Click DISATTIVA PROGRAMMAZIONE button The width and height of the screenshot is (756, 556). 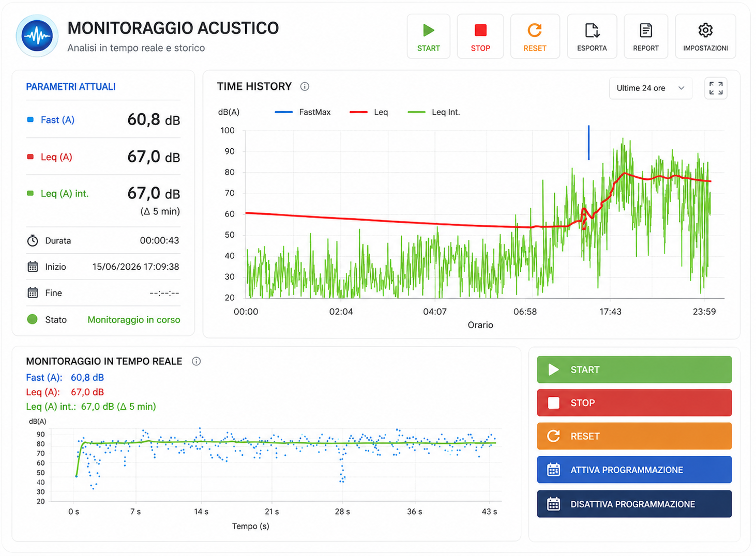point(634,504)
